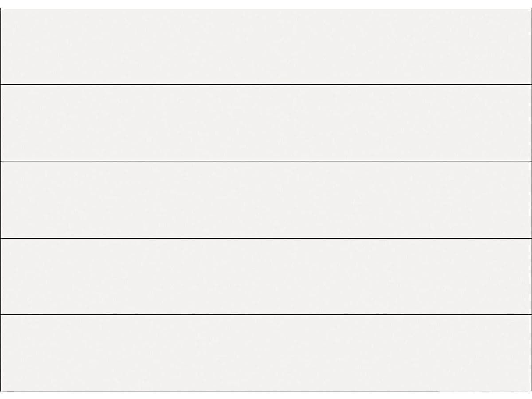This screenshot has height=399, width=532.
Task: Click the left end of the third strip
Action: (x=5, y=199)
